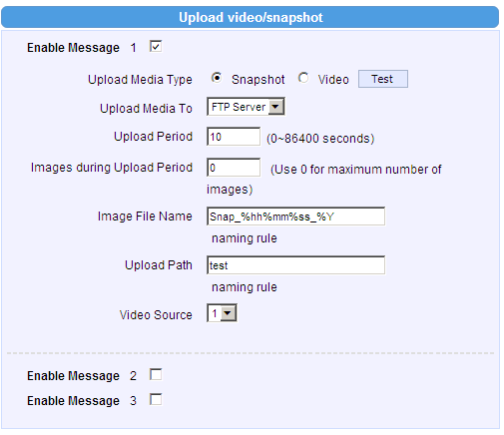Tick the Enable Message 3 checkbox

point(156,399)
